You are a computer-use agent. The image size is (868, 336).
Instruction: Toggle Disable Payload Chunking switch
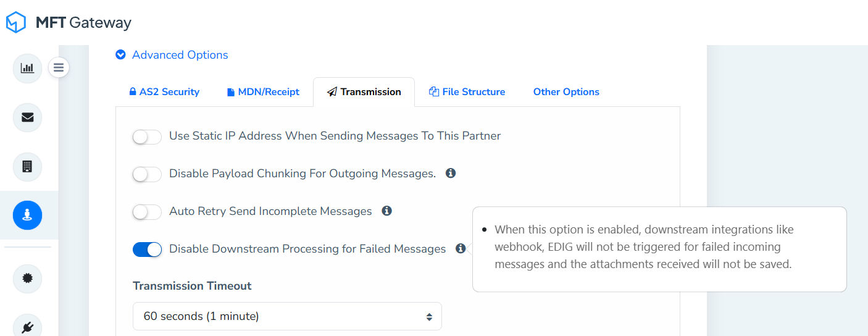tap(147, 174)
